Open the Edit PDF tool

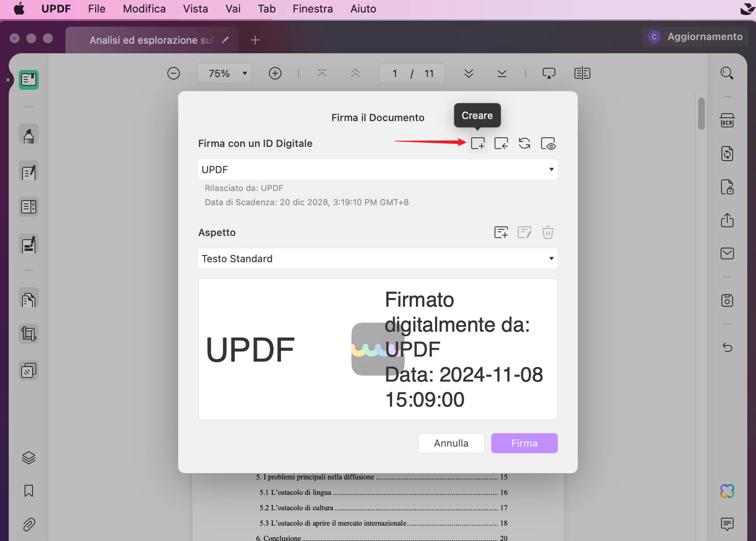pyautogui.click(x=29, y=171)
